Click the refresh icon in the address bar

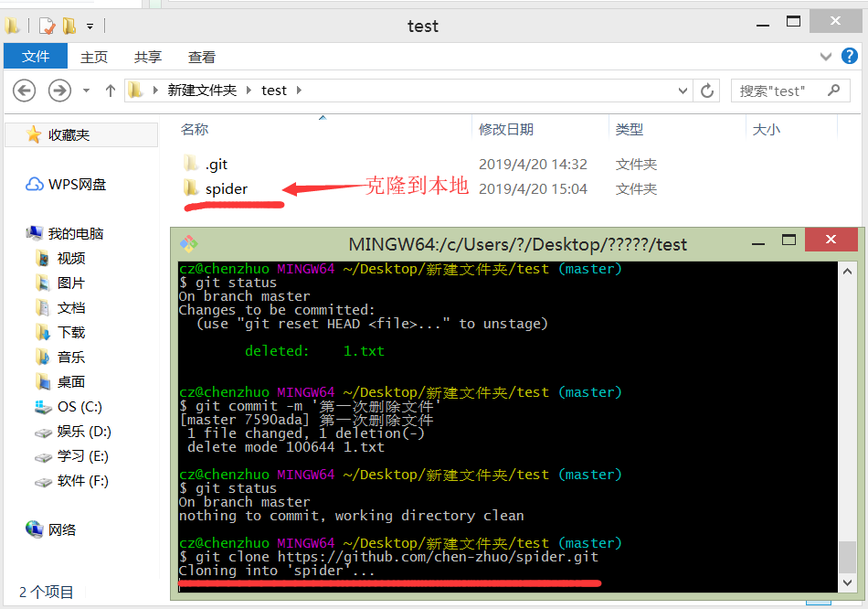(x=709, y=90)
